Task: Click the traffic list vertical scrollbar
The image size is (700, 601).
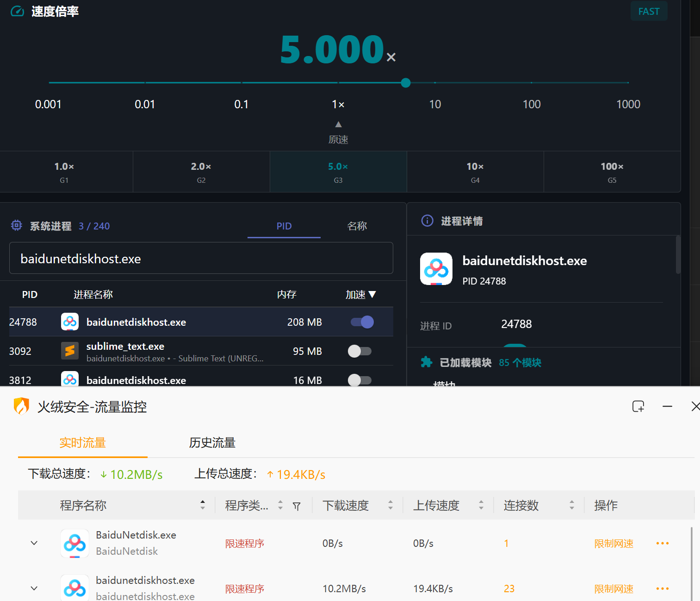Action: click(692, 564)
